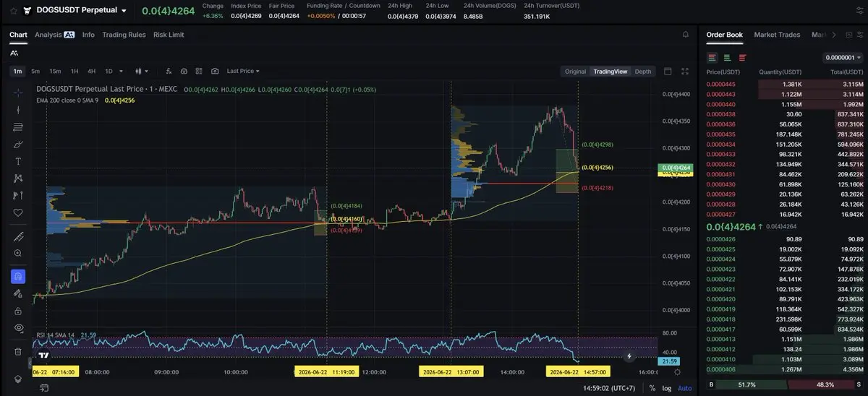This screenshot has width=868, height=396.
Task: Click the clock-style icon next to indicators
Action: click(184, 72)
